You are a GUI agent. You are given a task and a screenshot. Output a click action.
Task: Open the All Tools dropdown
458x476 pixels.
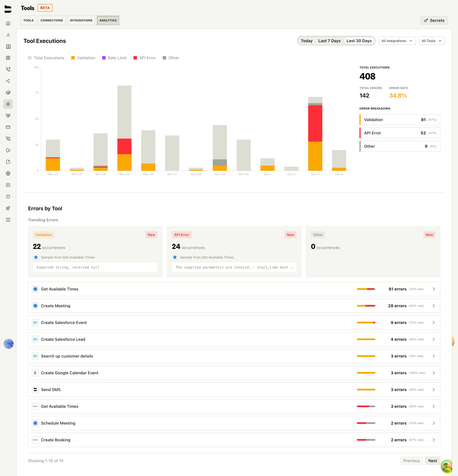pyautogui.click(x=432, y=41)
